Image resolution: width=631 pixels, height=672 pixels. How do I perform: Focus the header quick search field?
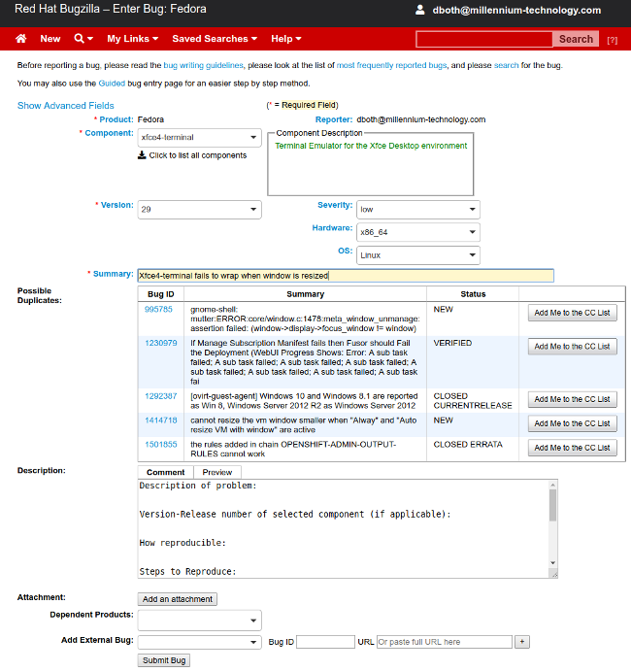click(x=484, y=39)
